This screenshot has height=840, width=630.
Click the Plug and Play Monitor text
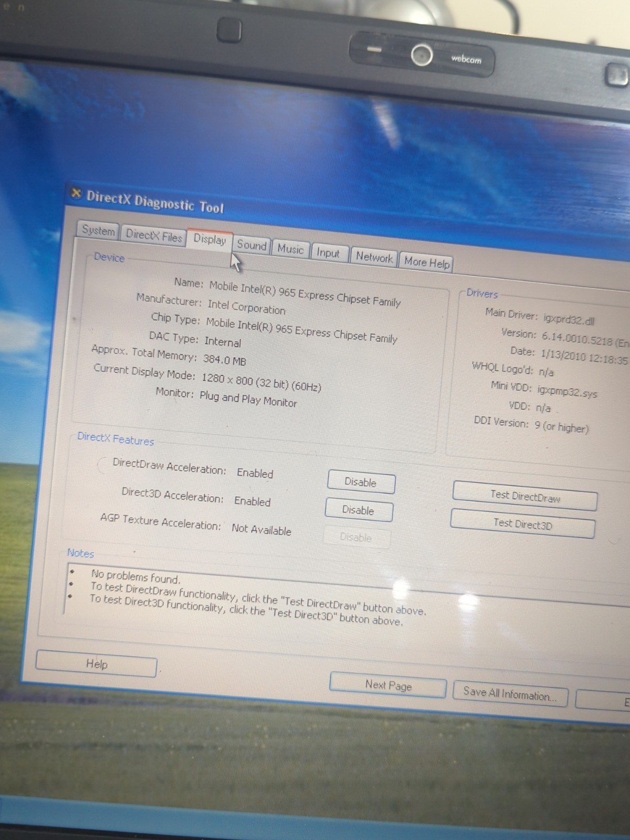click(248, 399)
